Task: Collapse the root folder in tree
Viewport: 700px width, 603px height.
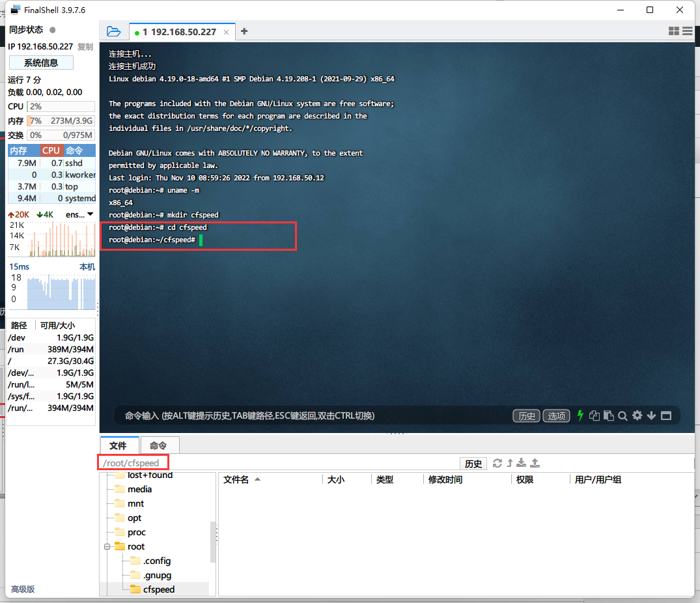Action: 107,546
